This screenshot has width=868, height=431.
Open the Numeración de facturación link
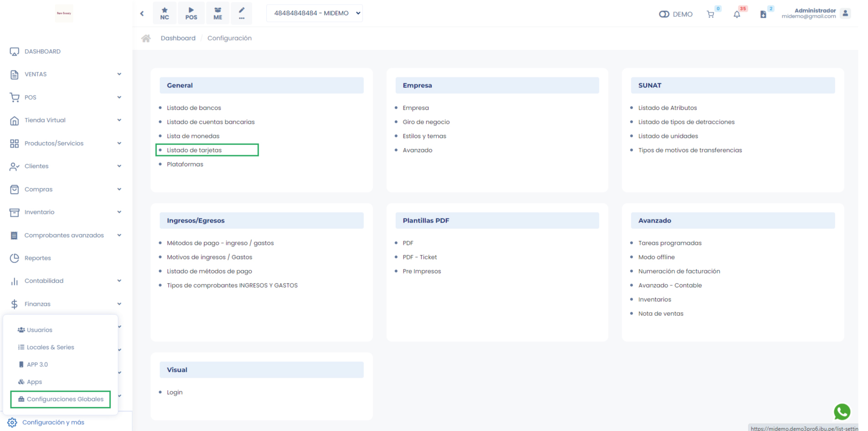(x=679, y=271)
